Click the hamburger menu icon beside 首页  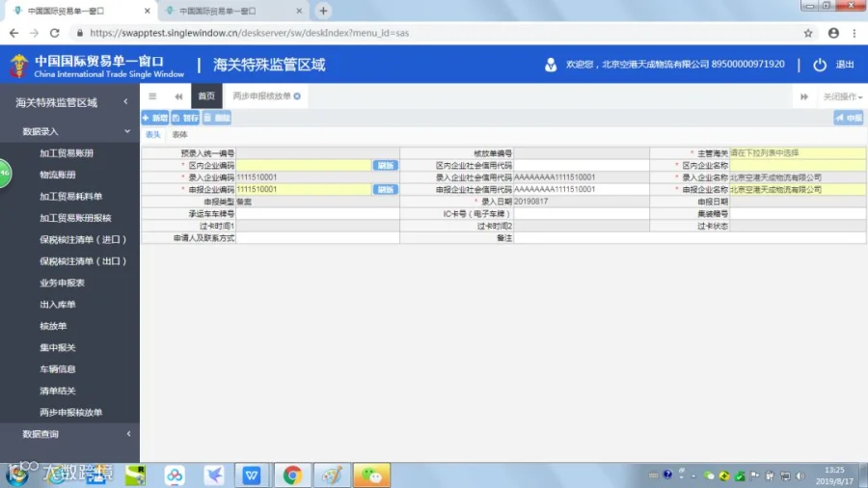(x=152, y=96)
